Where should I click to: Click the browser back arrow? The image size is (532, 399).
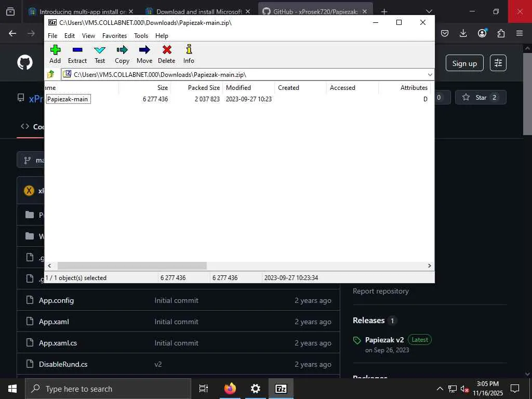tap(12, 33)
